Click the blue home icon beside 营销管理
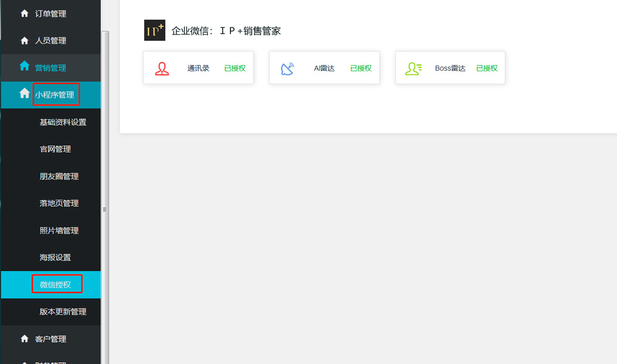 24,66
